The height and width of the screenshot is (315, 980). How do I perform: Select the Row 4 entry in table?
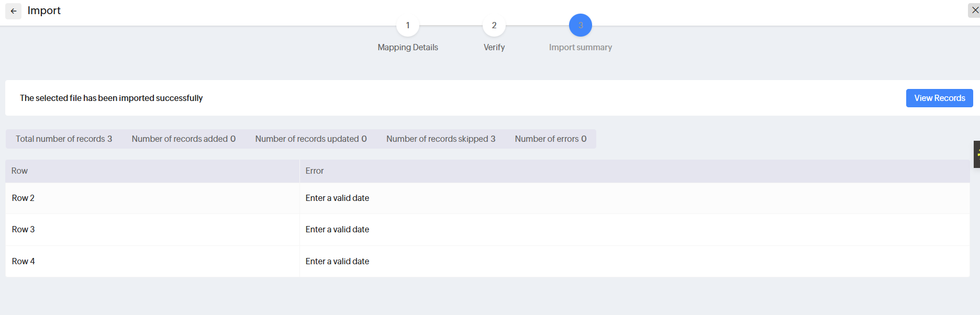pyautogui.click(x=24, y=261)
